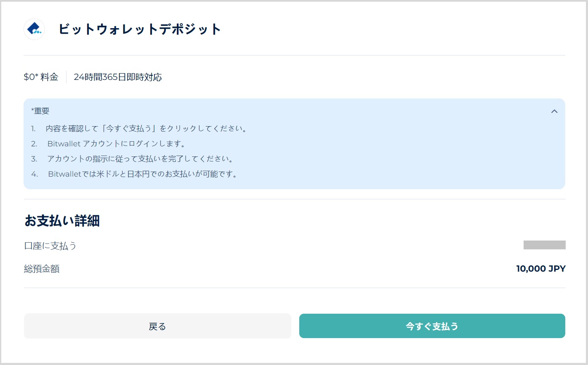This screenshot has width=588, height=365.
Task: Click the お支払い詳細 section heading
Action: pyautogui.click(x=62, y=221)
